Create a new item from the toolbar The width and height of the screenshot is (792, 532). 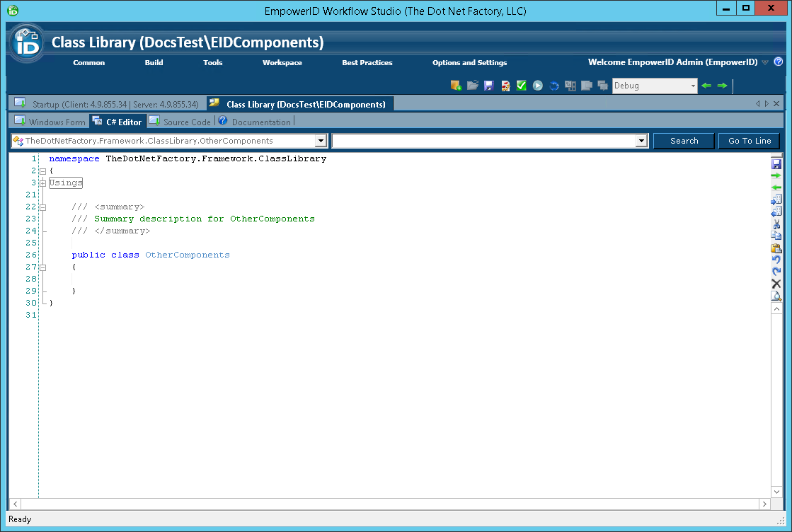(455, 86)
